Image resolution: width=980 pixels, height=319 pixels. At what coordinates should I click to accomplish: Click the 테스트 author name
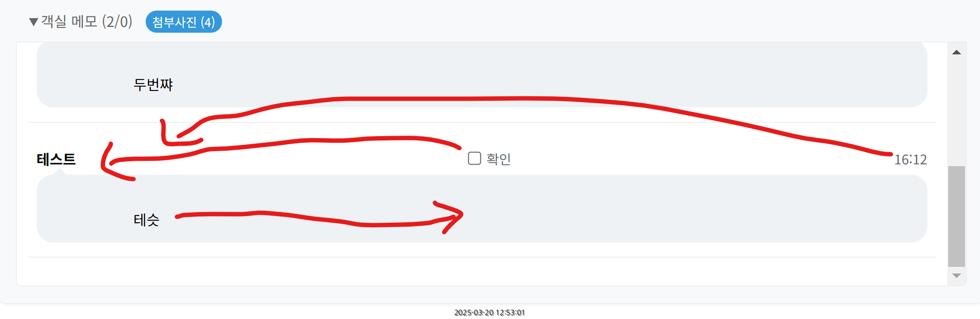[56, 159]
